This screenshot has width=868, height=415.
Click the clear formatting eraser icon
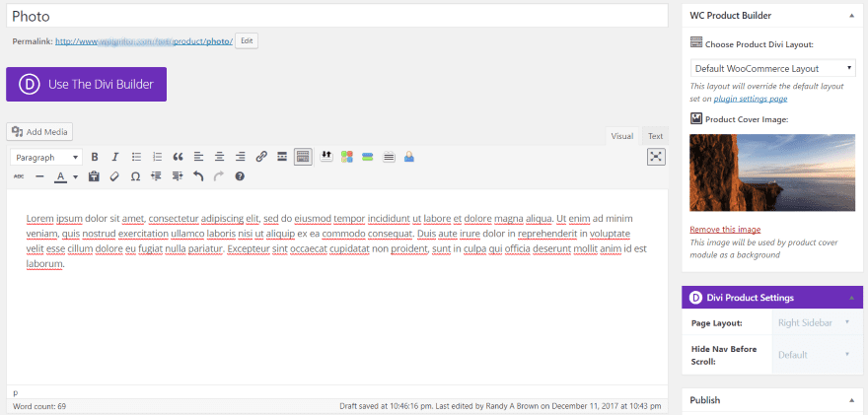pos(114,176)
